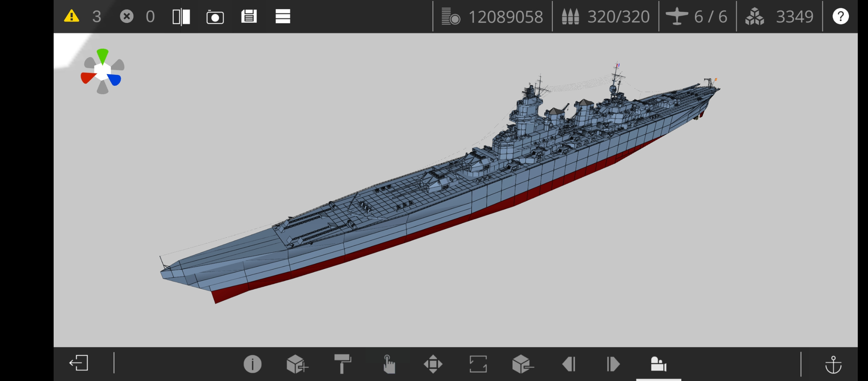Screen dimensions: 868x381
Task: Select the add block tool
Action: (x=297, y=364)
